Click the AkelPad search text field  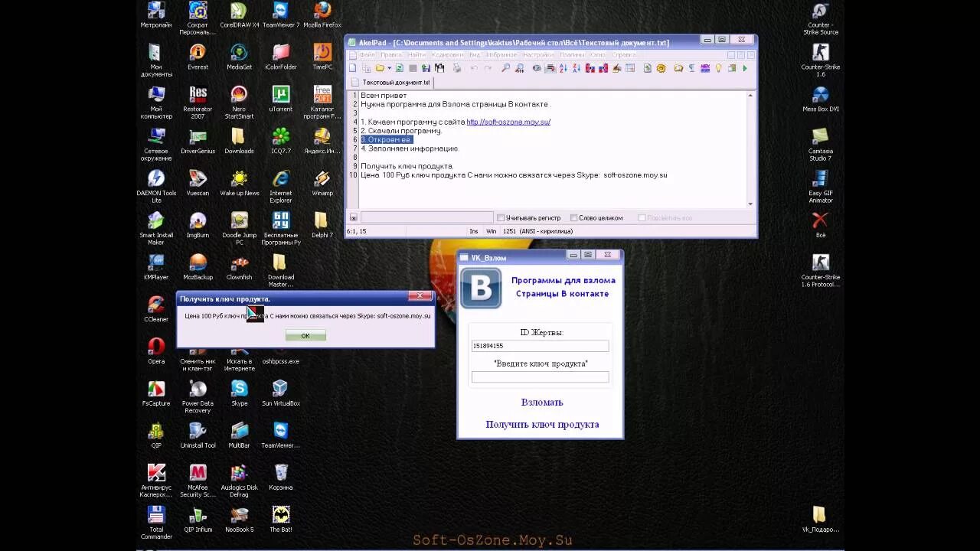(426, 218)
